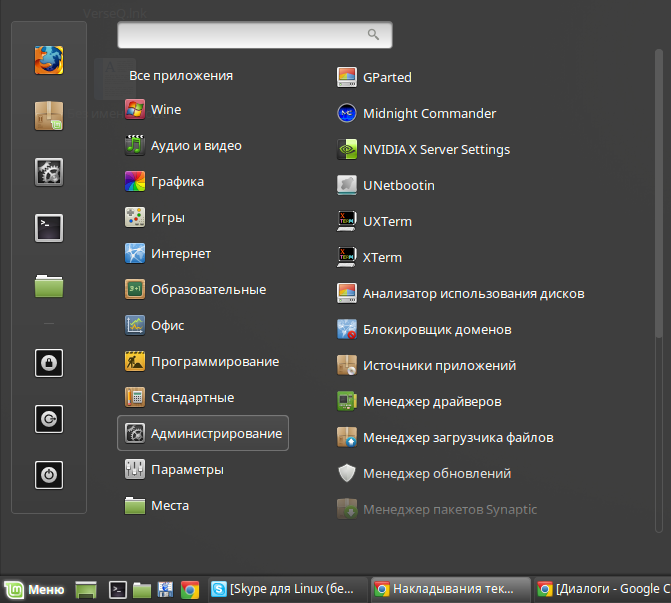Shut down using the power icon

49,475
